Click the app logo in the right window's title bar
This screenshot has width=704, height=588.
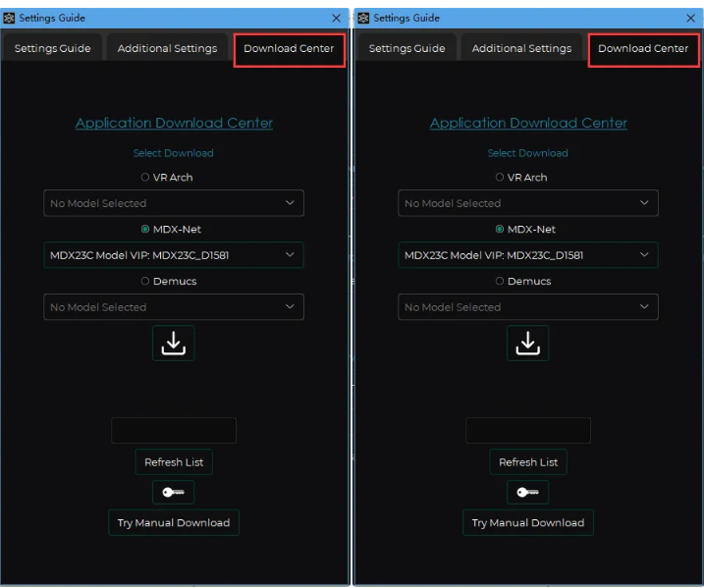363,18
